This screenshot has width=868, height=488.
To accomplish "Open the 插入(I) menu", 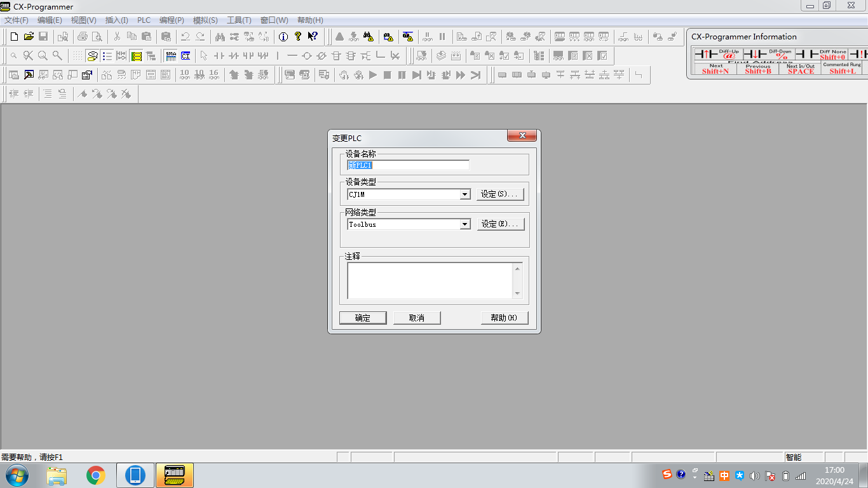I will pos(116,20).
